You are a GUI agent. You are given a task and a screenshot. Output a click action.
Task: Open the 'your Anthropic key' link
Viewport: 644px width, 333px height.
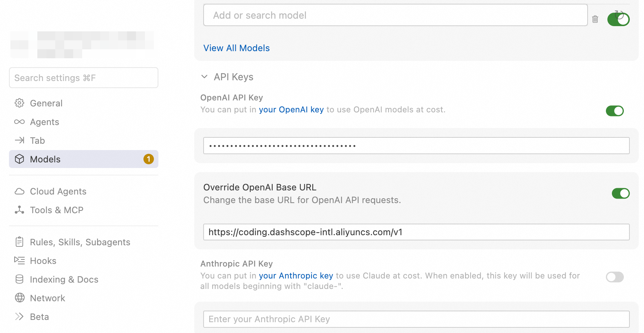(x=296, y=276)
